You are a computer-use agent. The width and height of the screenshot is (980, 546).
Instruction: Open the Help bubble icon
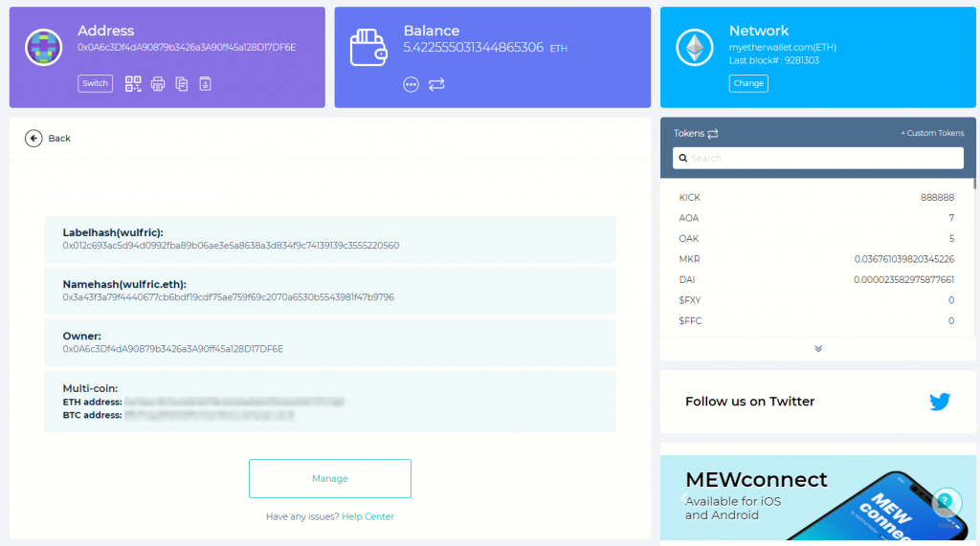[x=946, y=501]
